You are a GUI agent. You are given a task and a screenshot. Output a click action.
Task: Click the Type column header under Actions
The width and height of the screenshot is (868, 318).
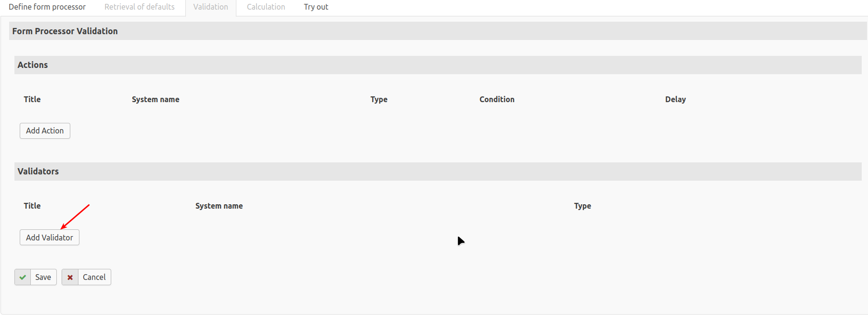tap(379, 99)
